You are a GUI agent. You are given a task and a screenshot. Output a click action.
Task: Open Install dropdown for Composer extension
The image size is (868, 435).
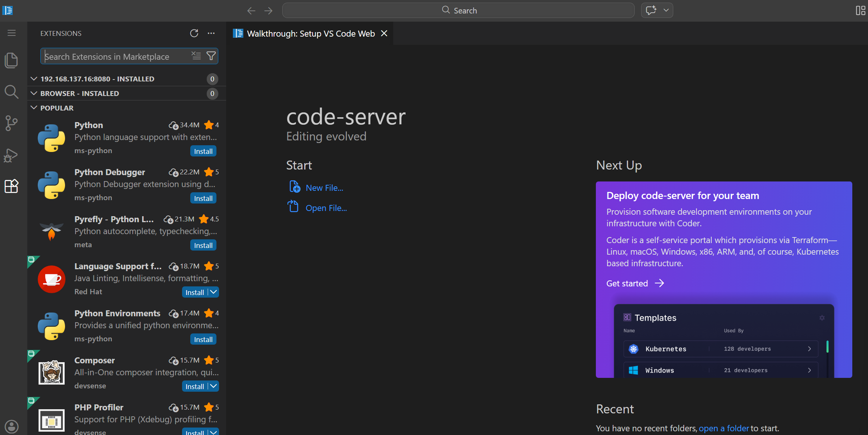[213, 386]
